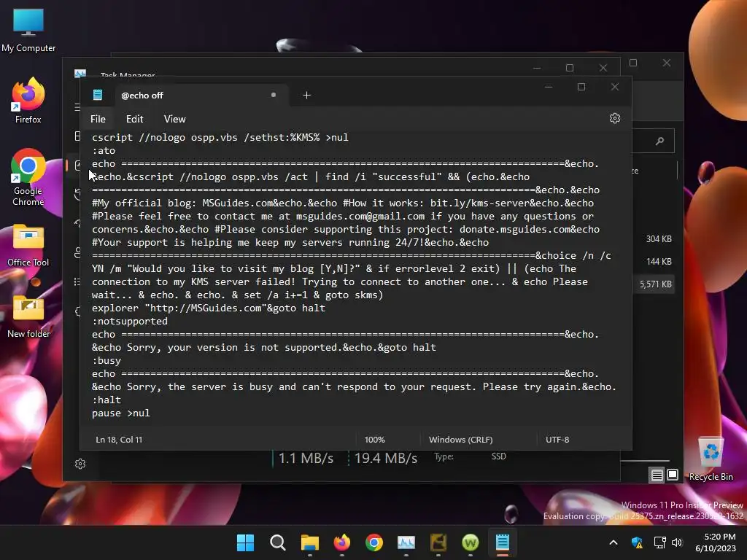Open the File menu in Notepad
Viewport: 747px width, 560px height.
coord(98,119)
